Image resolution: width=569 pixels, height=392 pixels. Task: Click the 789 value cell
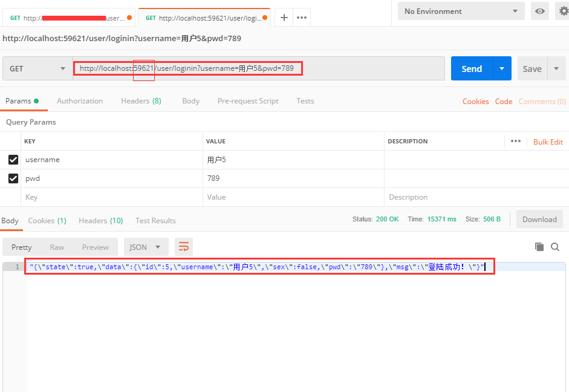pyautogui.click(x=293, y=178)
